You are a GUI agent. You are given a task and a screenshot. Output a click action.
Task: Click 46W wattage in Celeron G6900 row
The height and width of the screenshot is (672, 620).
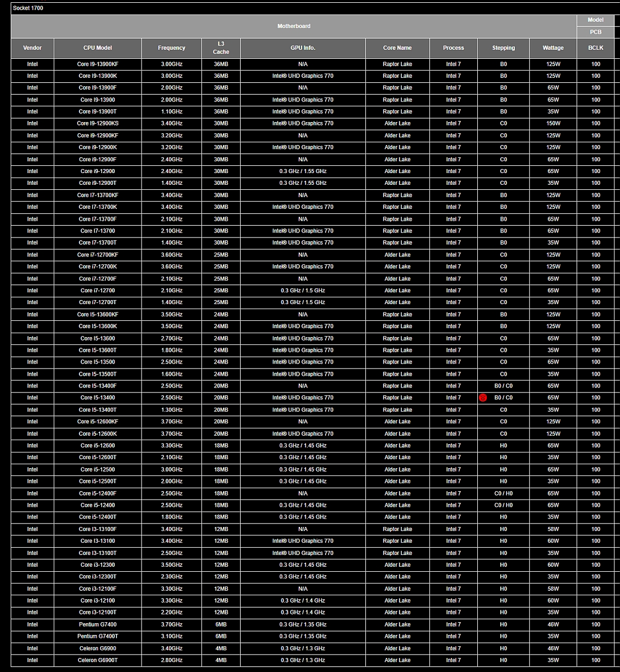pos(553,648)
